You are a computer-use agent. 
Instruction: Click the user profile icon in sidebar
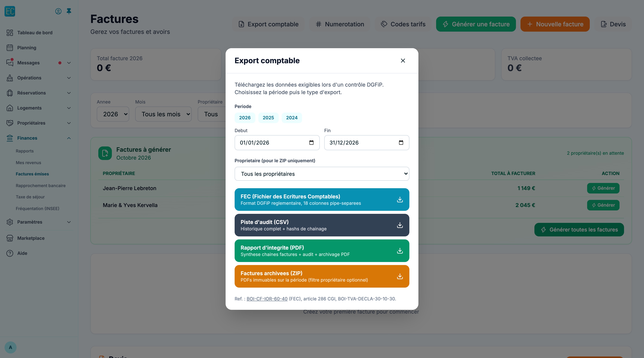[58, 11]
